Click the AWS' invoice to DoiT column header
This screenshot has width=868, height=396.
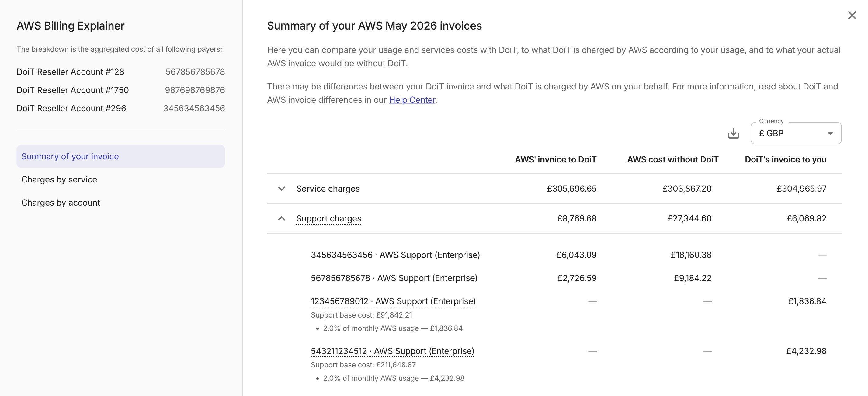[555, 159]
